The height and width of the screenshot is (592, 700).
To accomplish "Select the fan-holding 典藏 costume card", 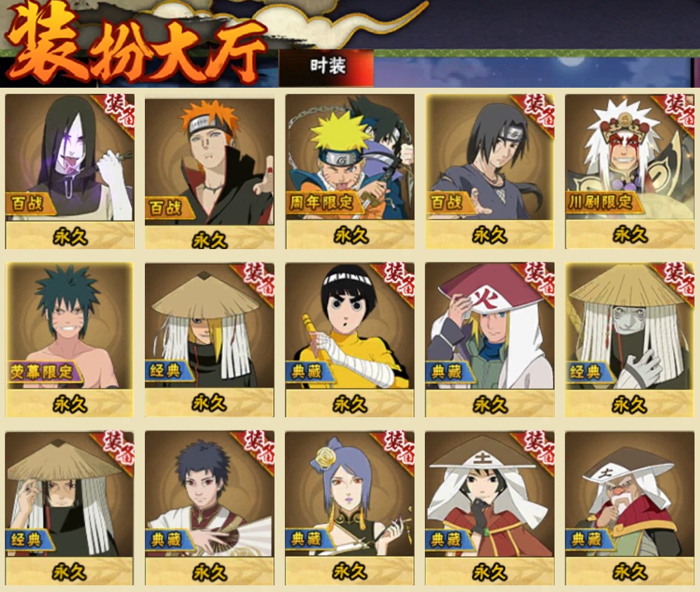I will tap(209, 508).
